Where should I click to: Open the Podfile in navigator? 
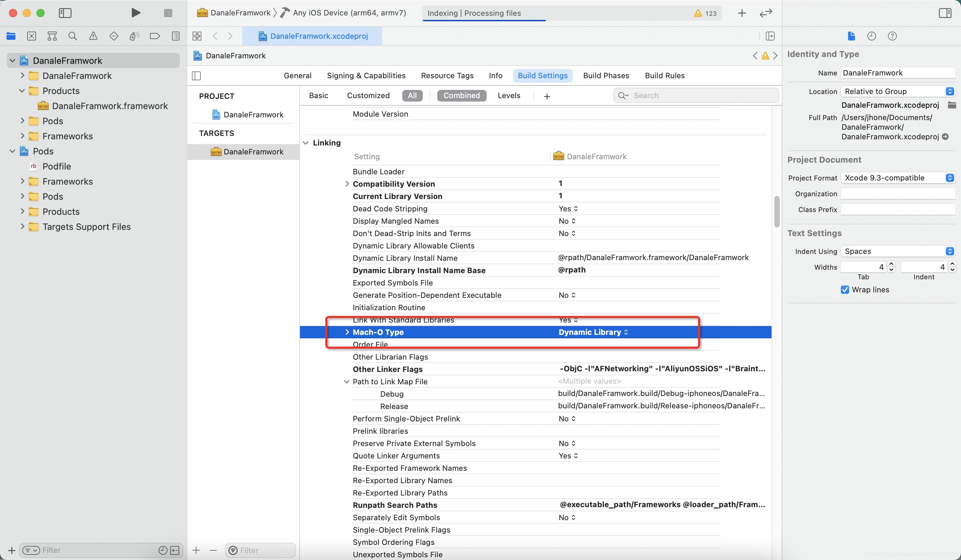56,166
